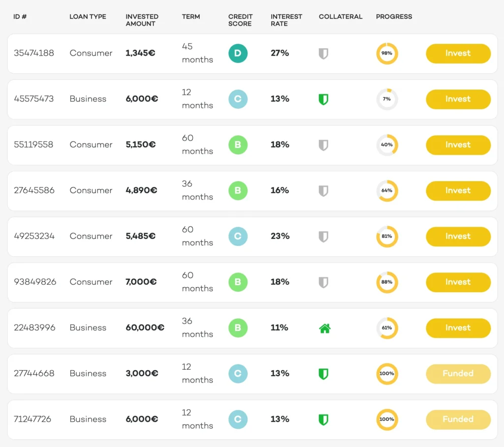
Task: Select loan ID 27744668
Action: pos(34,373)
